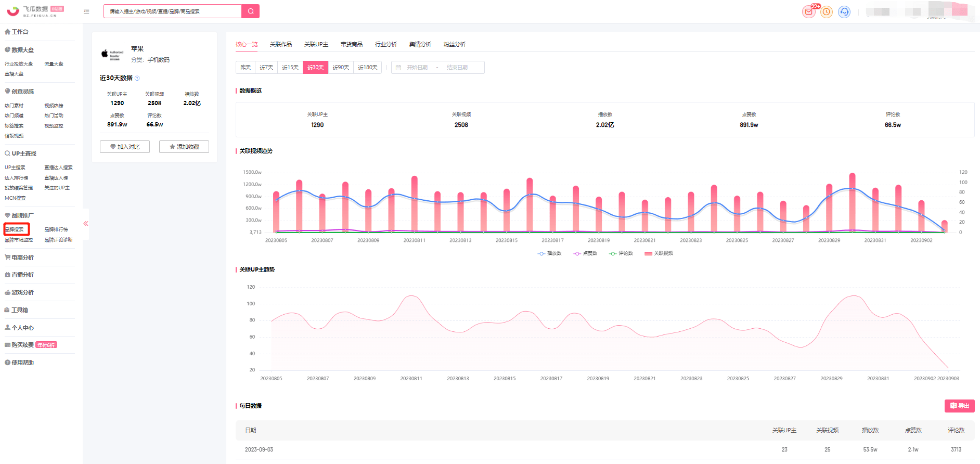Open UP主搜索 in the sidebar
The image size is (980, 464).
pos(15,167)
